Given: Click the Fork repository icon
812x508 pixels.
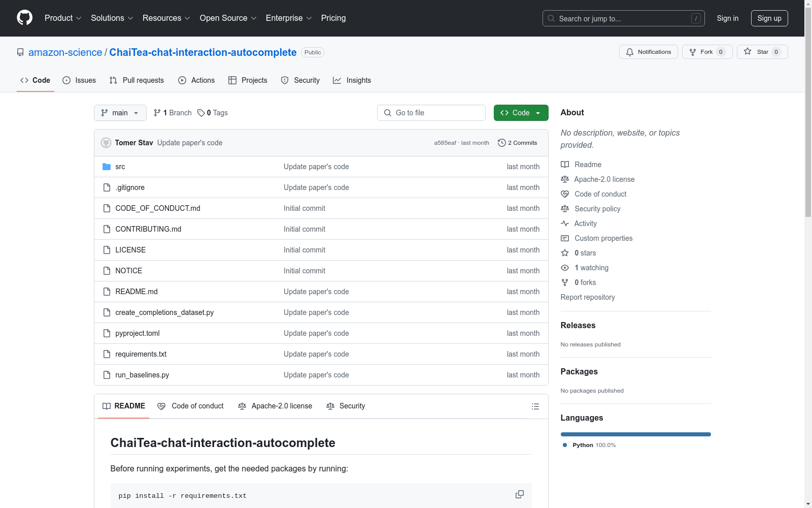Looking at the screenshot, I should [693, 52].
